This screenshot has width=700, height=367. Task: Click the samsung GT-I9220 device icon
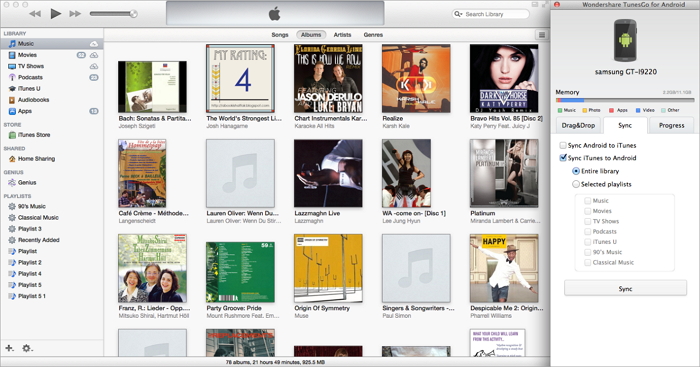point(625,41)
